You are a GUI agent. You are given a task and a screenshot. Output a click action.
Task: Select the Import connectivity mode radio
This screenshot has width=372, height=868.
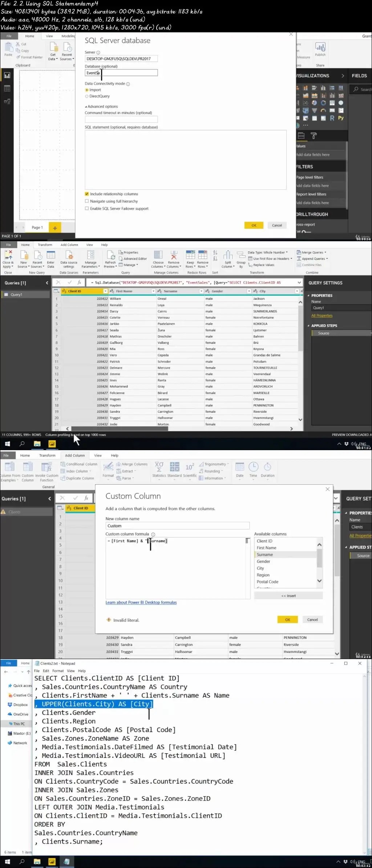click(x=87, y=90)
